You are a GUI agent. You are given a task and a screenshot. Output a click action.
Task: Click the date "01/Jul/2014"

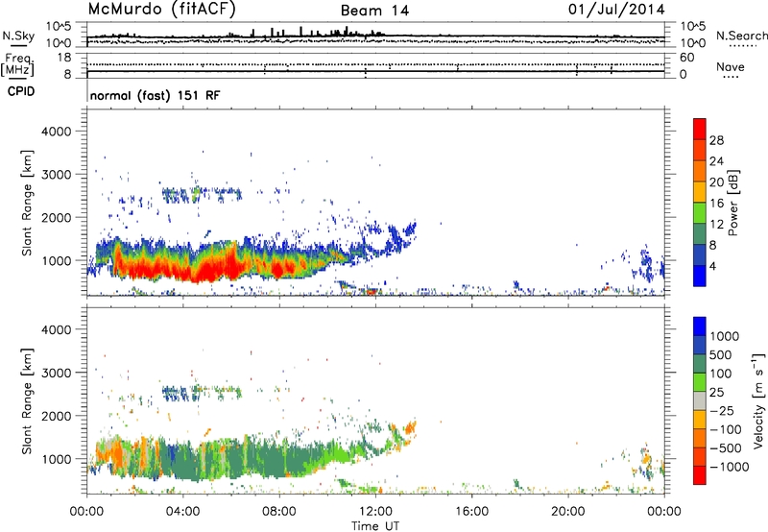click(x=616, y=10)
